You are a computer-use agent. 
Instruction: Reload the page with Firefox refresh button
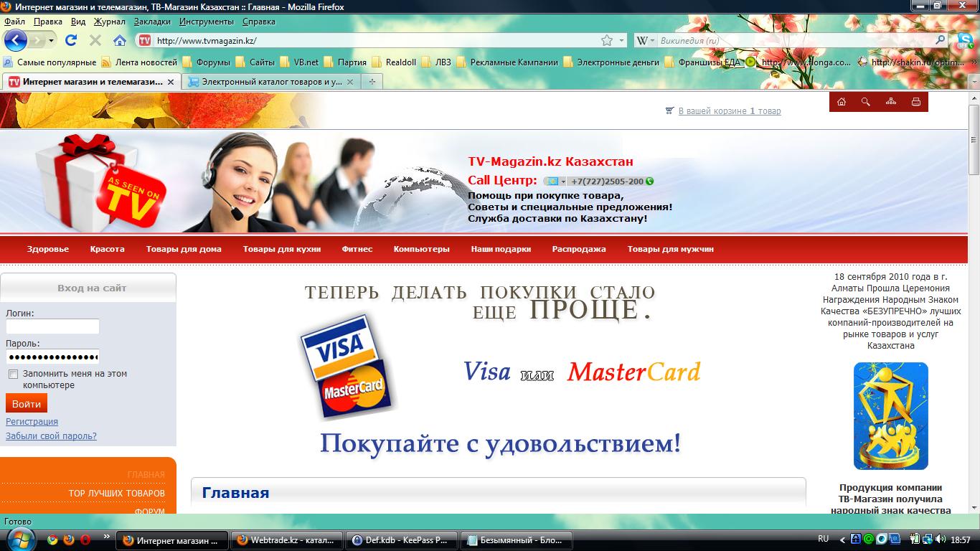tap(71, 40)
